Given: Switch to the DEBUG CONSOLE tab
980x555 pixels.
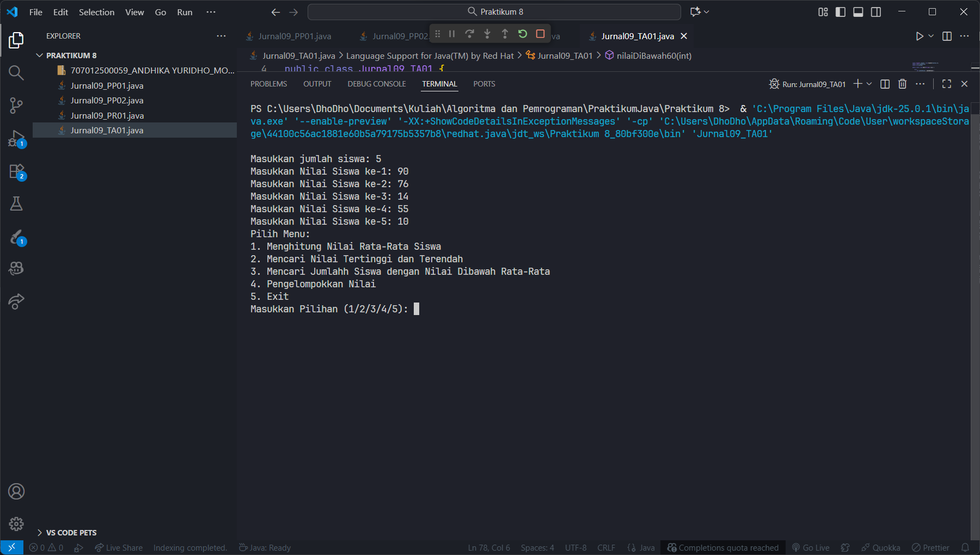Looking at the screenshot, I should click(x=377, y=84).
